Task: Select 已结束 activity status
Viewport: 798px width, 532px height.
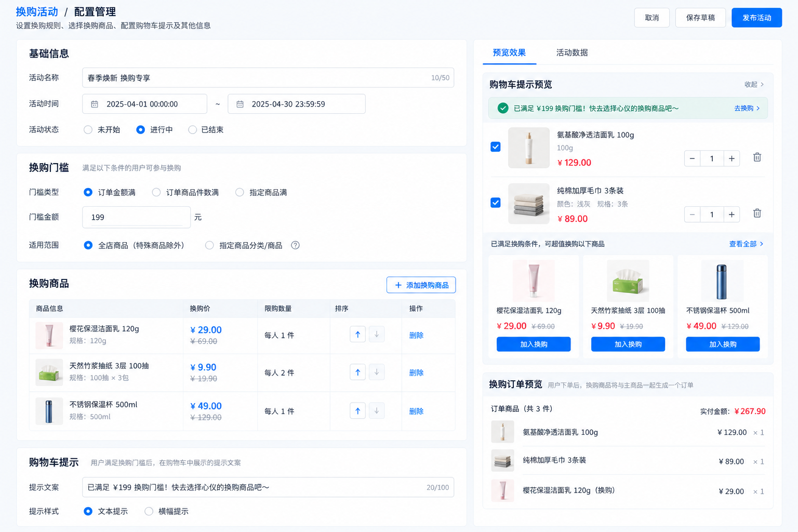Action: coord(192,129)
